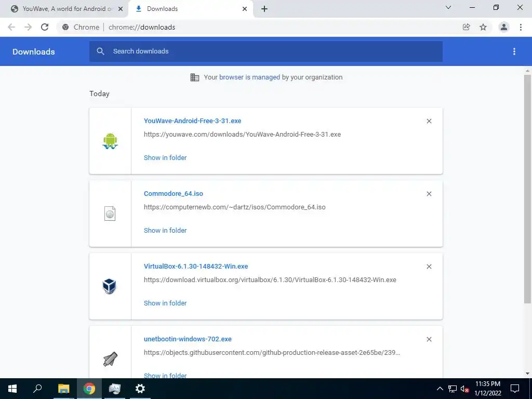The image size is (532, 399).
Task: Open the Windows Start menu
Action: point(12,389)
